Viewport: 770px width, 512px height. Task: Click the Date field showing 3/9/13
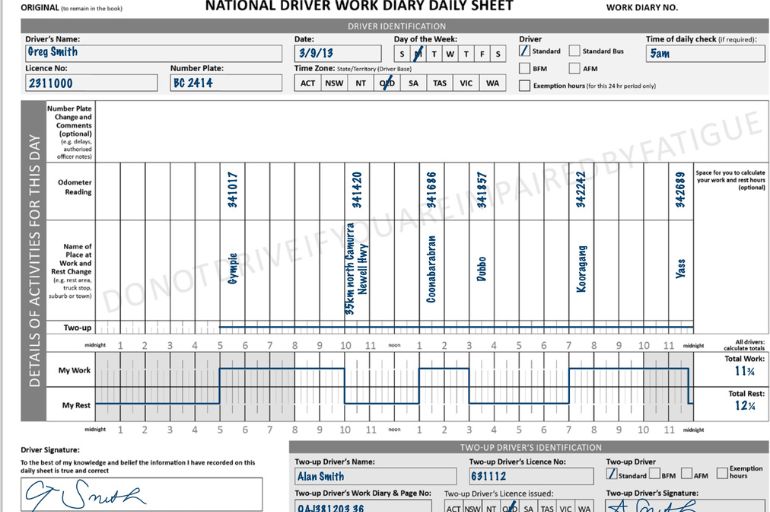click(x=338, y=53)
